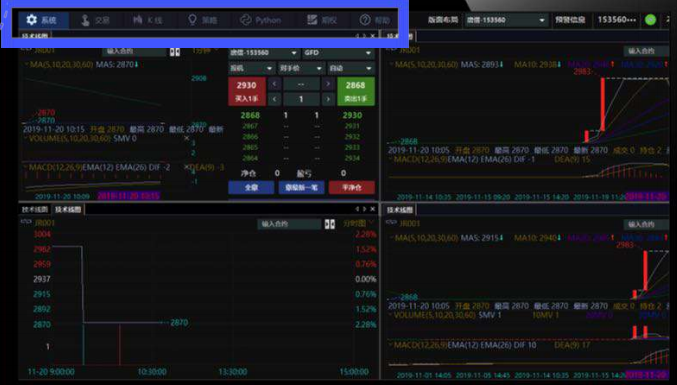Click the 输入合约 field in bottom-right chart
The image size is (677, 385).
click(642, 224)
